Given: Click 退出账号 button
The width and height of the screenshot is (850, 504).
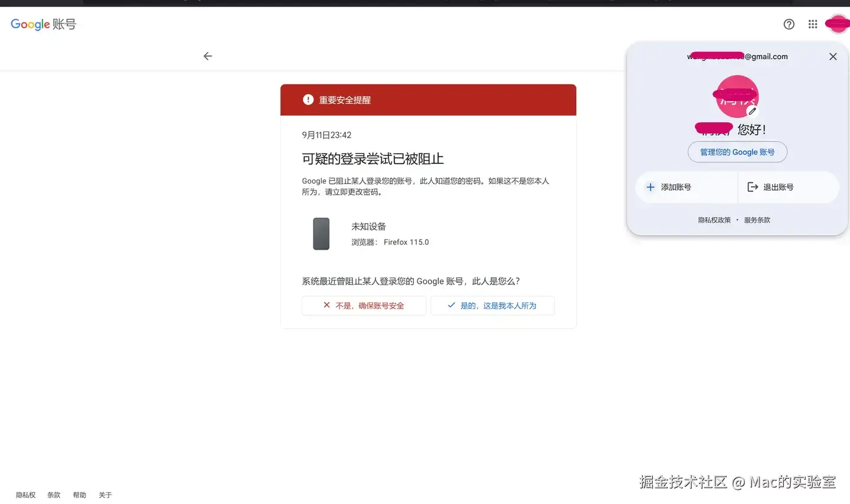Looking at the screenshot, I should (x=788, y=187).
